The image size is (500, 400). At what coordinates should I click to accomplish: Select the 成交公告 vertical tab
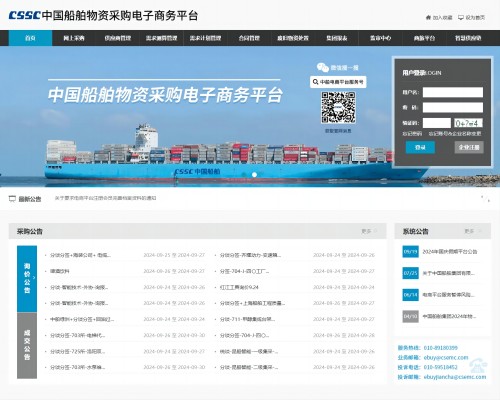(x=27, y=345)
